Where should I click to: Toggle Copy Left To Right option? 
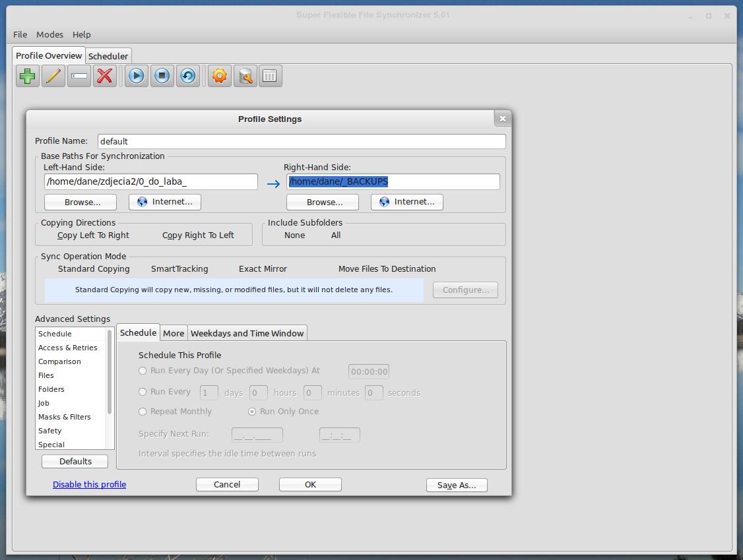(x=93, y=235)
